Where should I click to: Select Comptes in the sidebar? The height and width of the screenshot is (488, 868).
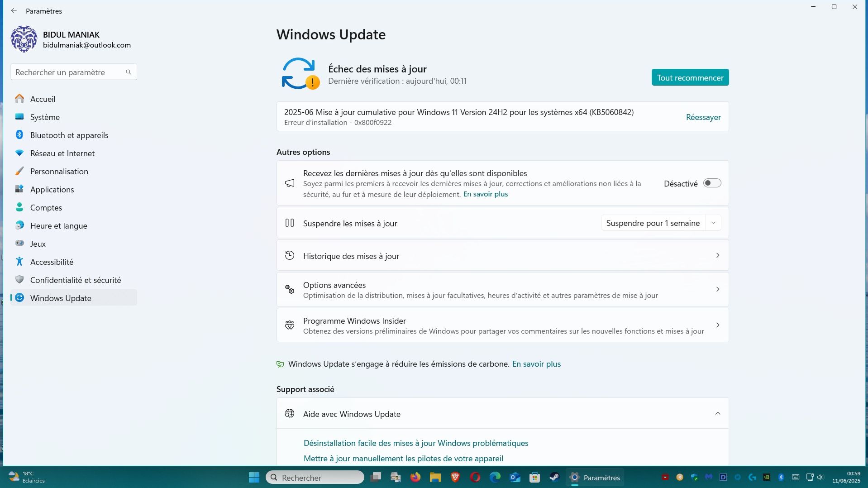click(73, 207)
